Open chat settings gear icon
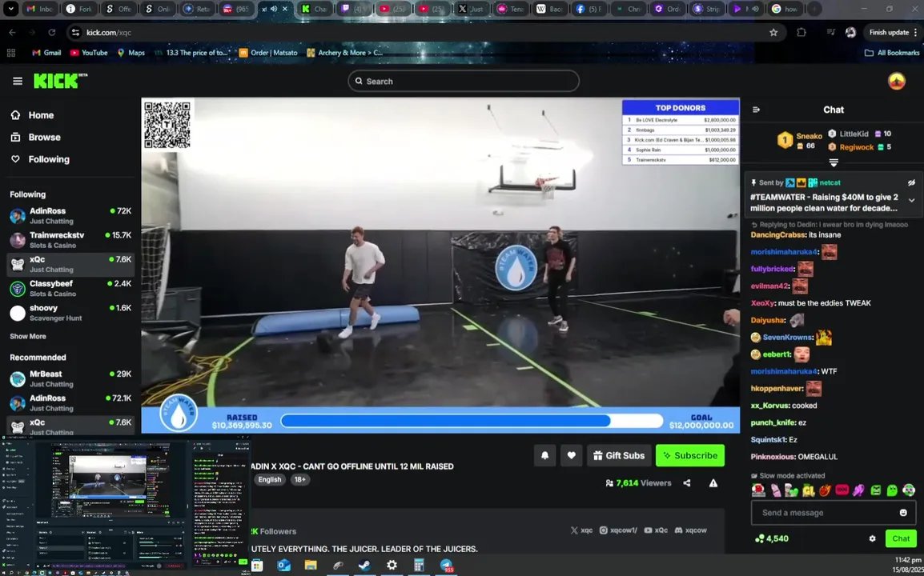924x576 pixels. 872,538
